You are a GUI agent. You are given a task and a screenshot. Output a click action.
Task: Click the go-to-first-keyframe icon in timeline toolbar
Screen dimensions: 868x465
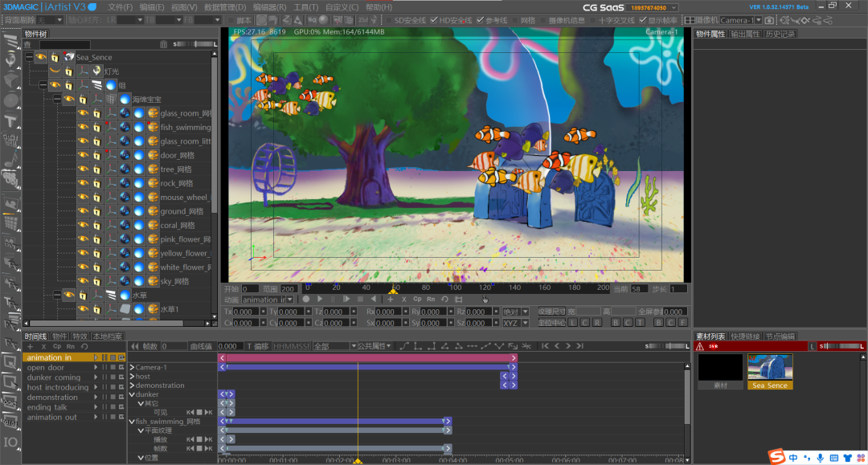click(545, 346)
